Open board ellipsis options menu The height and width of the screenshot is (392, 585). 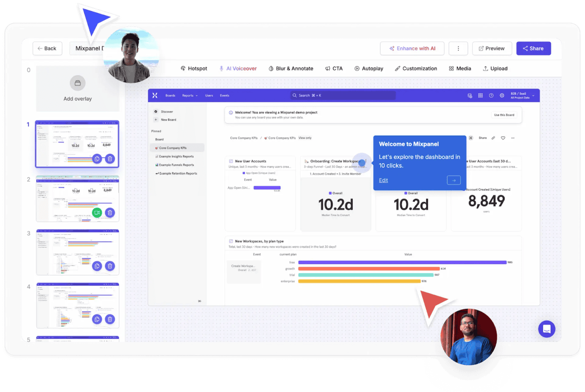tap(513, 138)
